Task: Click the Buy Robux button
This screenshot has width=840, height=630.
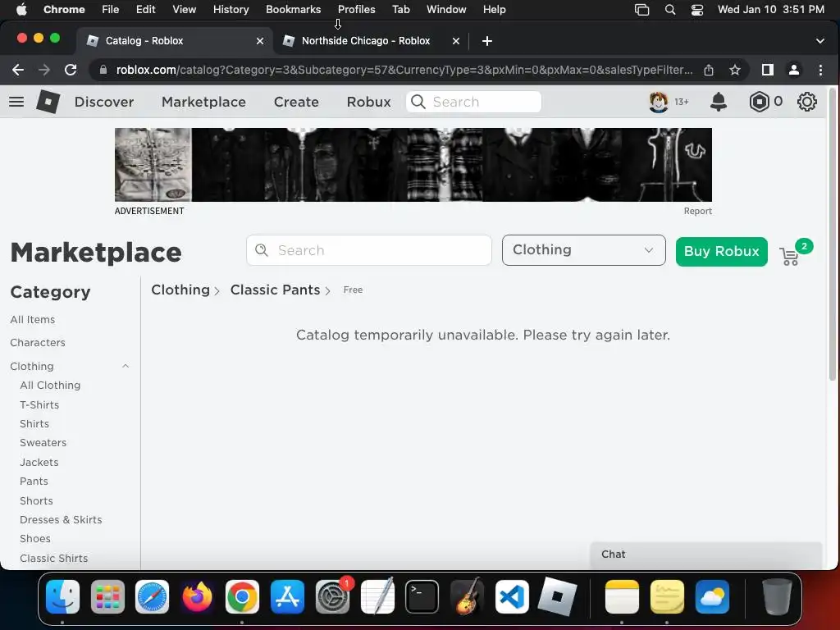Action: [x=722, y=251]
